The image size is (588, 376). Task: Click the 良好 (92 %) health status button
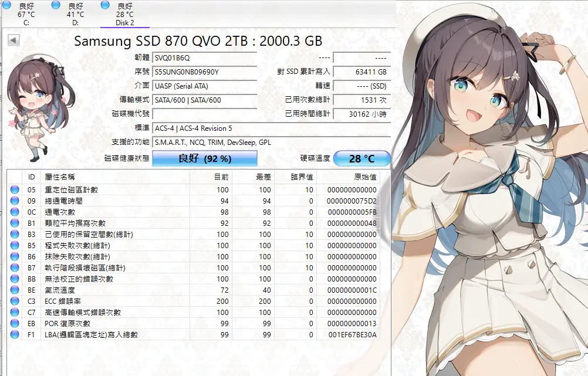coord(204,158)
